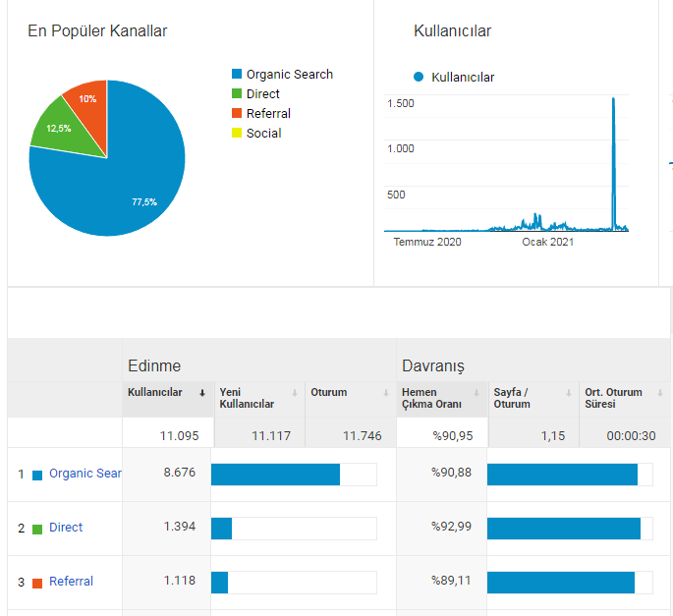Sort by Hemen Çıkma Oranı arrow
The image size is (673, 616).
(477, 393)
